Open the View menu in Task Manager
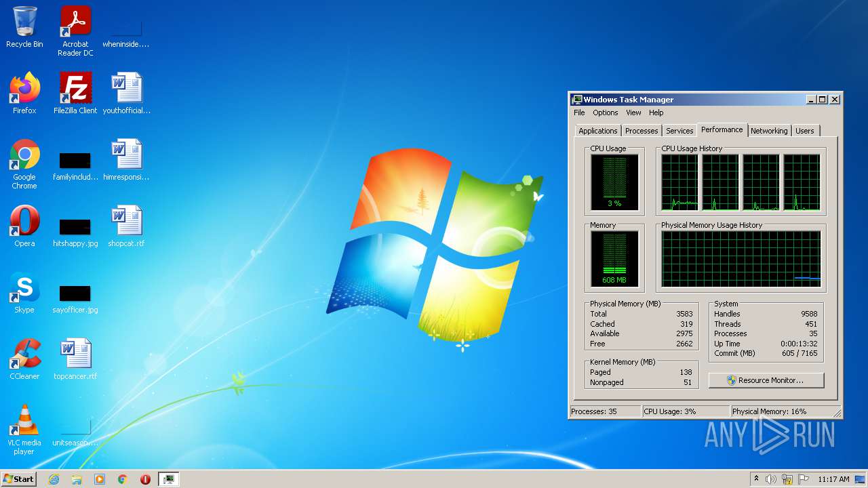The image size is (868, 488). (633, 113)
